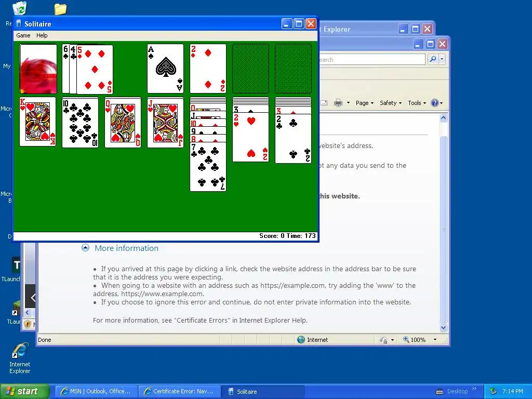Click the system tray network icon
Viewport: 532px width, 399px height.
coord(493,391)
